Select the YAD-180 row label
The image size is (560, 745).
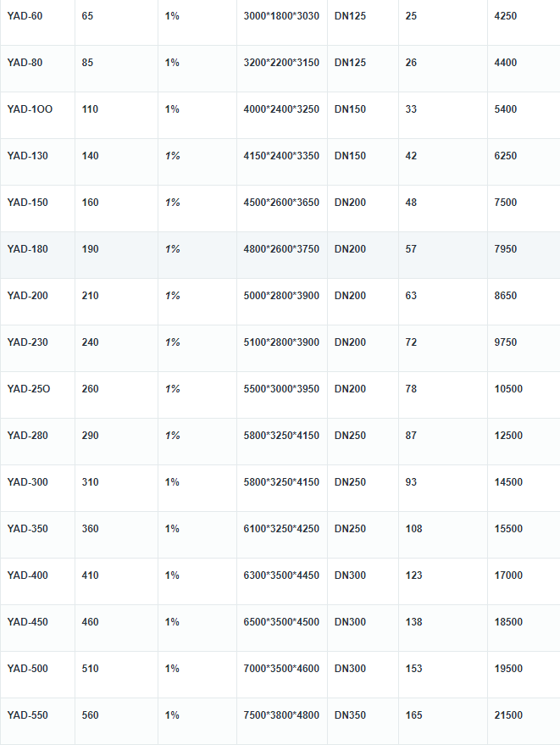point(28,249)
